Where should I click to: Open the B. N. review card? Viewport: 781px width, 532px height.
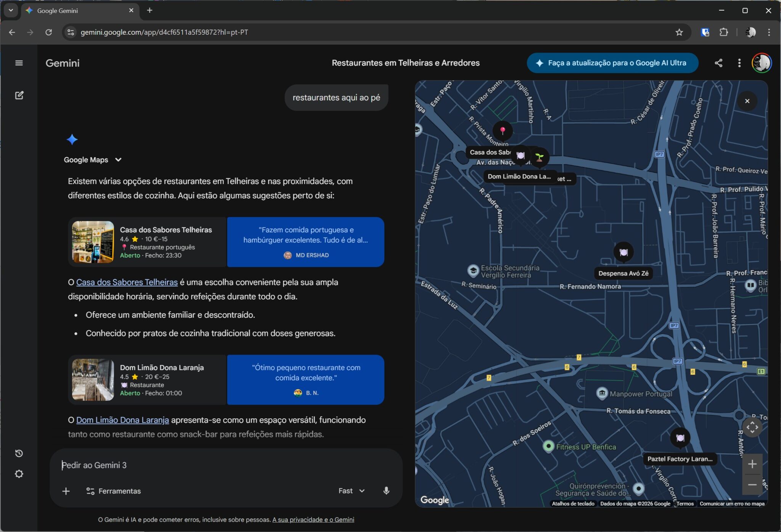coord(305,379)
